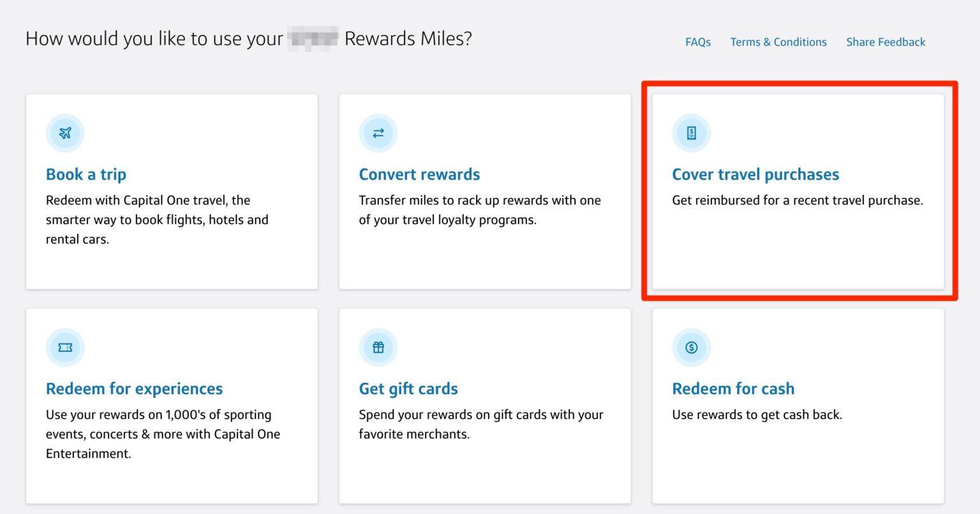This screenshot has width=980, height=514.
Task: Click the 'Redeem with Capital One travel' description text
Action: point(157,220)
